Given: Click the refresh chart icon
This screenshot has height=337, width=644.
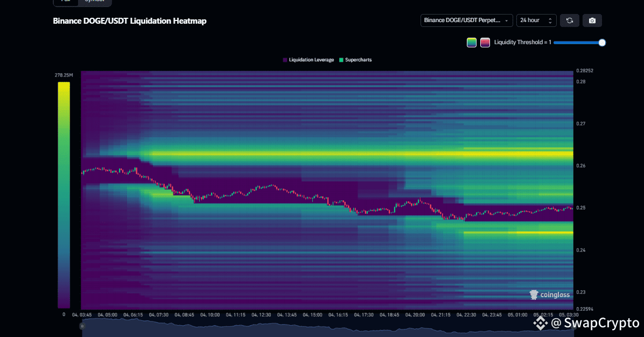Looking at the screenshot, I should pyautogui.click(x=569, y=20).
